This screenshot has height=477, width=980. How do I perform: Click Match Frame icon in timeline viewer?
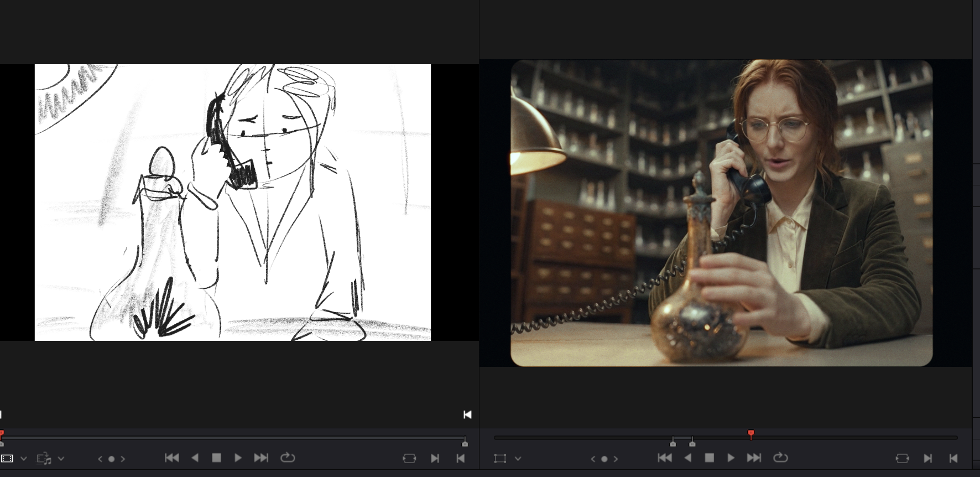[x=902, y=458]
